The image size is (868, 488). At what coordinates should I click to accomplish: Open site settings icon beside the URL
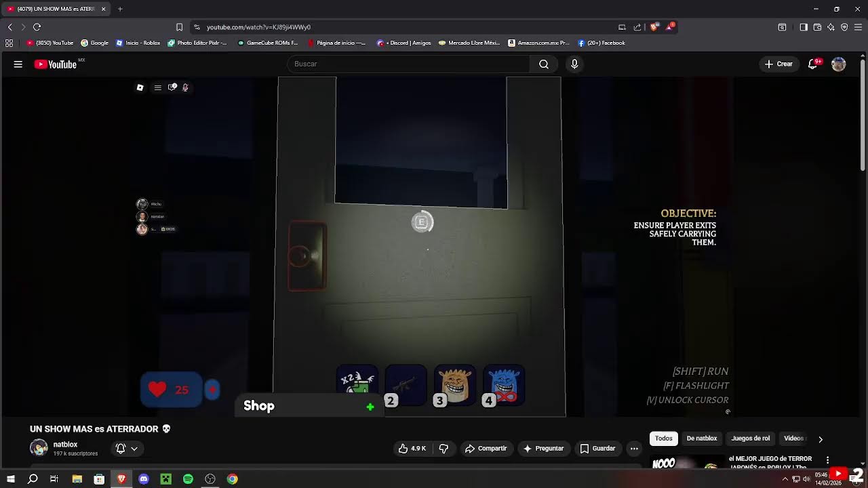point(197,27)
